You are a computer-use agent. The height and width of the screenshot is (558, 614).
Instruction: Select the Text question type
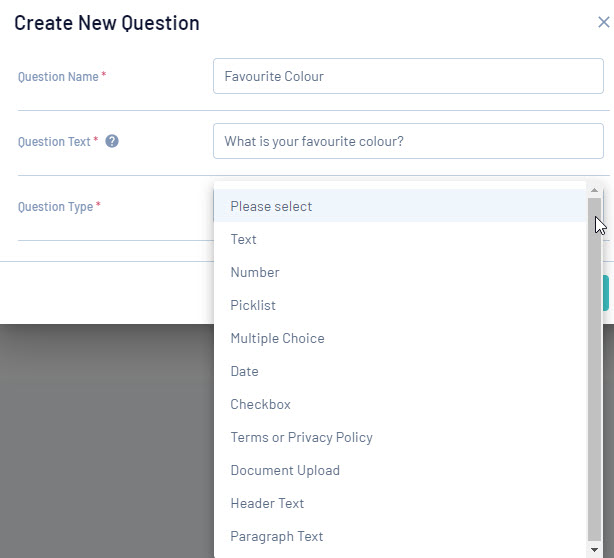[x=243, y=239]
